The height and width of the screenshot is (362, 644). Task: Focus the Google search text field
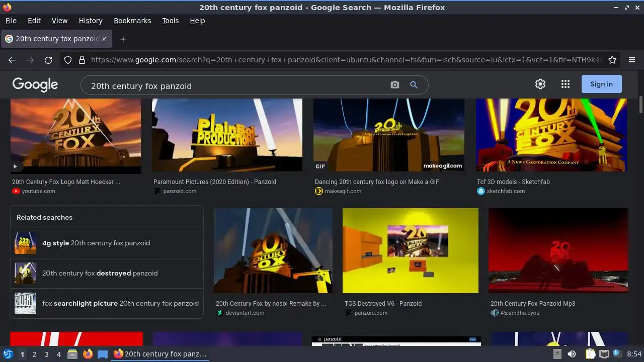[x=236, y=85]
